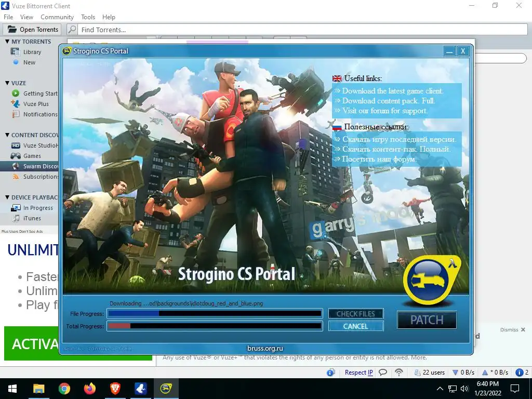Select the Vuze StudioHD icon
Viewport: 532px width, 399px height.
pos(16,145)
